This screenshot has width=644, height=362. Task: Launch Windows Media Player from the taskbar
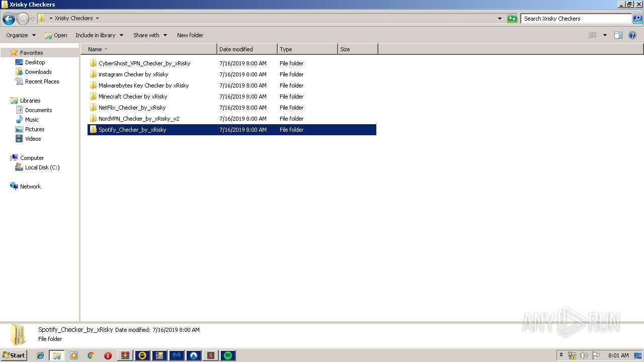click(x=74, y=355)
